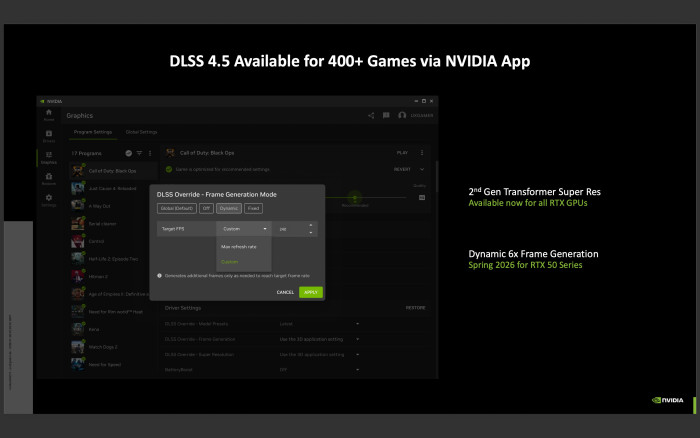Click the REVERT button
Image resolution: width=700 pixels, height=438 pixels.
(x=402, y=169)
